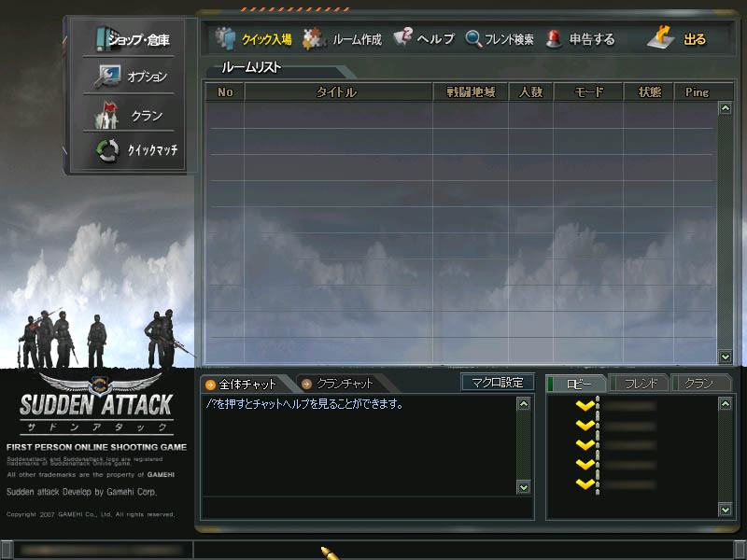The width and height of the screenshot is (747, 560).
Task: Click the クイック入場 soldiers icon
Action: (225, 38)
